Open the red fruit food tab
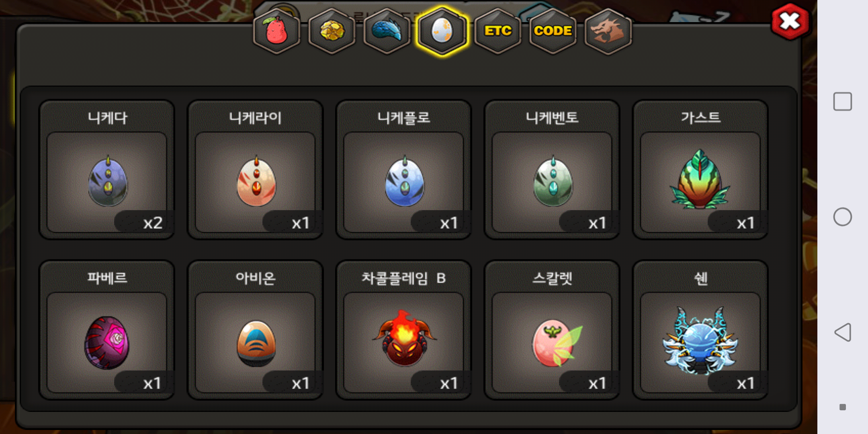 pos(276,31)
